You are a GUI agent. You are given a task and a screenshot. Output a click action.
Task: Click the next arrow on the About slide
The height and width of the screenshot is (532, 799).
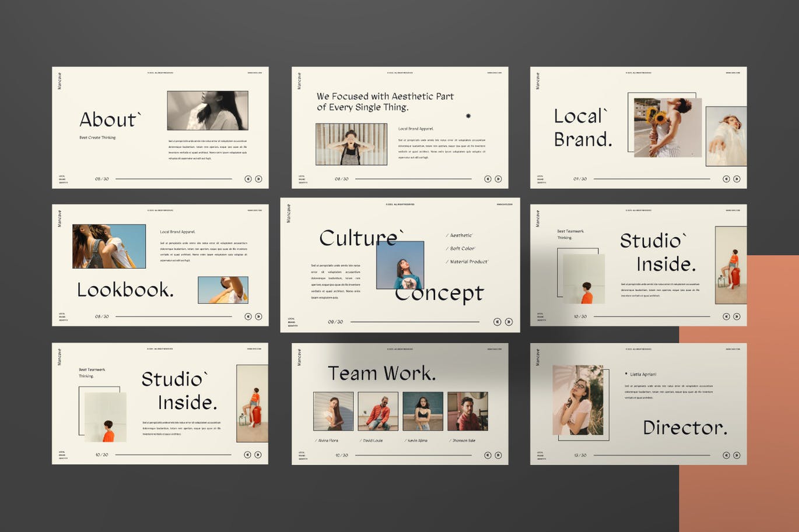(258, 179)
